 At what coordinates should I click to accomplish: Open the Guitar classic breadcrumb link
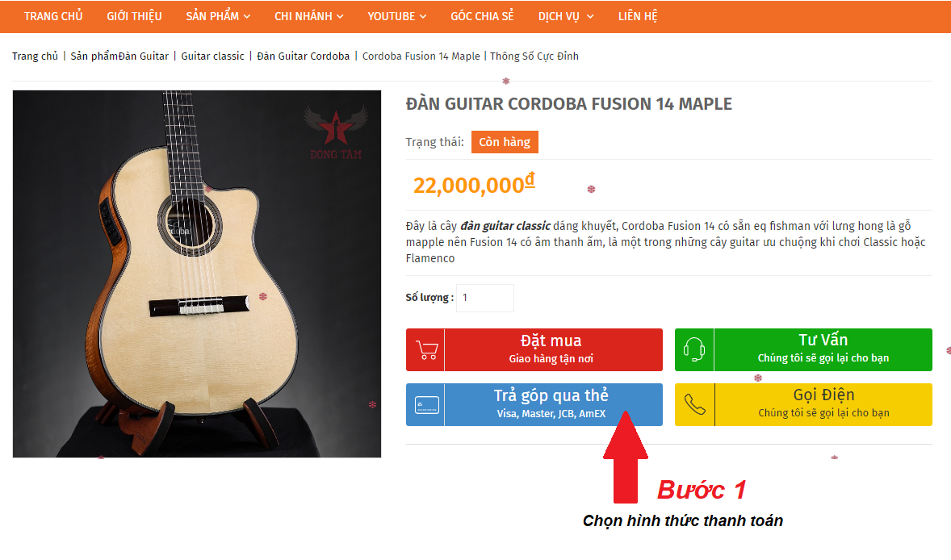pyautogui.click(x=212, y=56)
